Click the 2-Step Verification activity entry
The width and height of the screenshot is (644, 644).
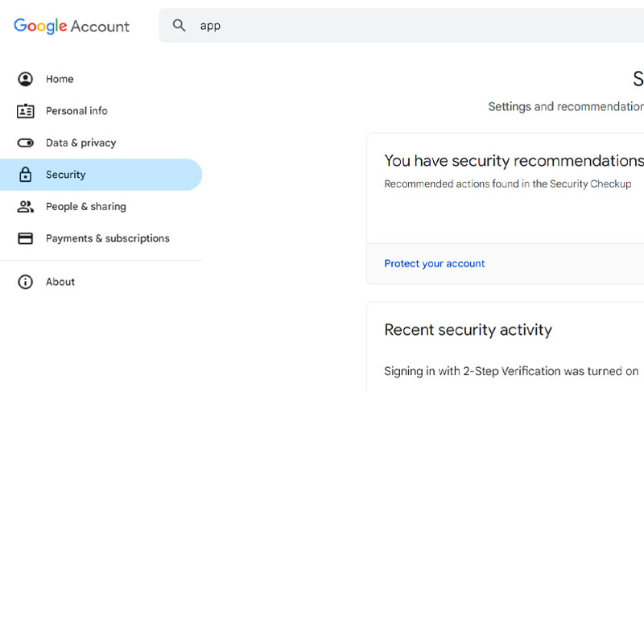(511, 371)
